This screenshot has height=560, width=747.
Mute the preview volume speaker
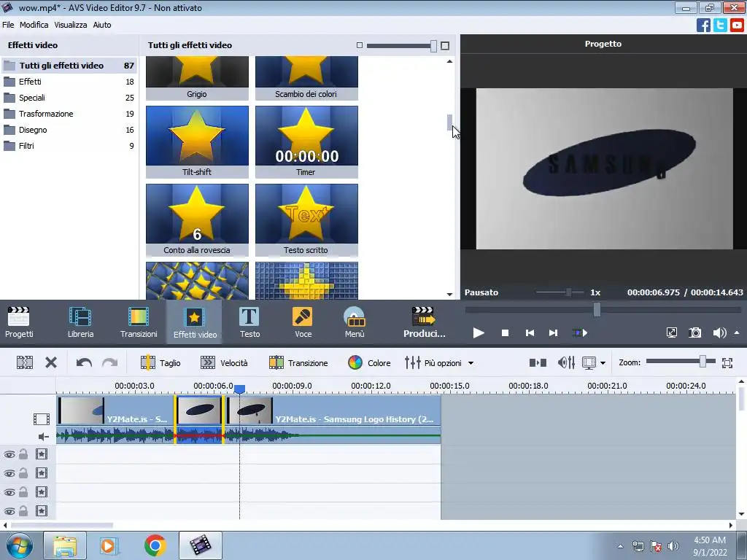(x=719, y=332)
